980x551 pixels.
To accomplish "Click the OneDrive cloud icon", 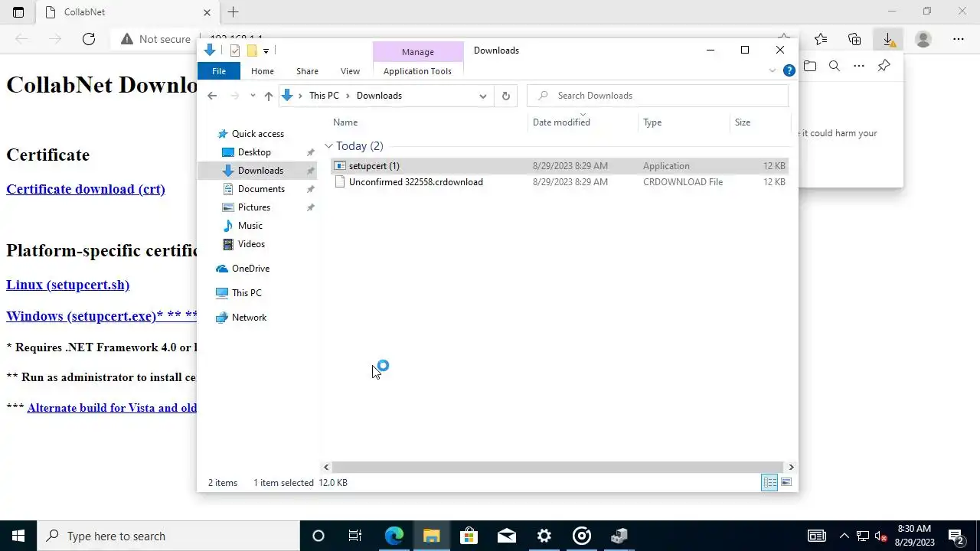I will (x=222, y=269).
